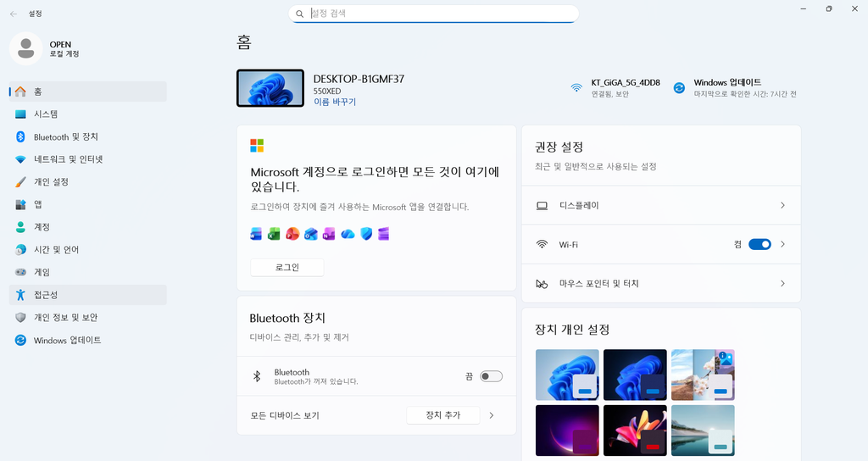This screenshot has width=868, height=461.
Task: Click the System monitor icon in sidebar
Action: [20, 114]
